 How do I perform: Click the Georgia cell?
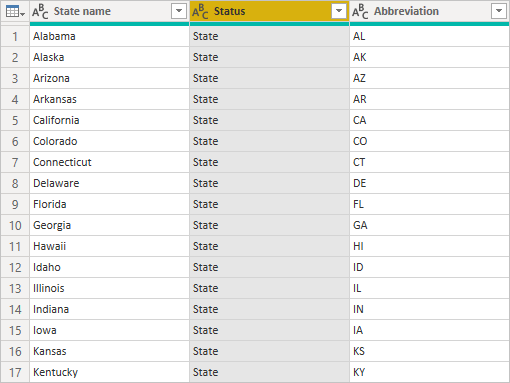pyautogui.click(x=109, y=225)
